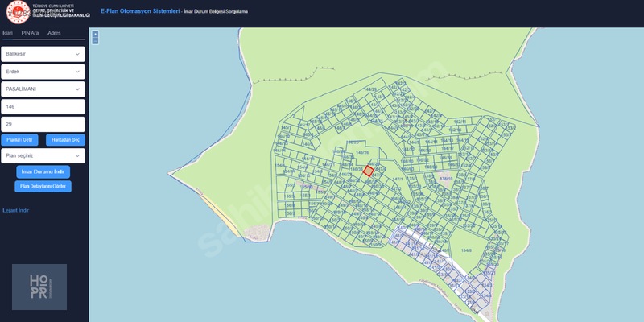Click parcel 144/29 on the map
Screen dimensions: 644x322
pos(370,89)
